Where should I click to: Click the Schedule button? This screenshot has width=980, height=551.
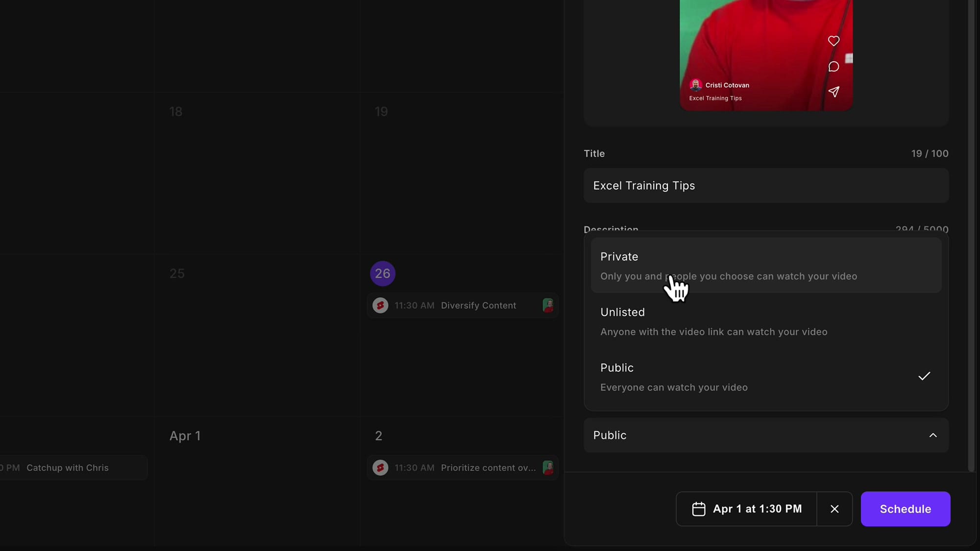click(x=905, y=509)
